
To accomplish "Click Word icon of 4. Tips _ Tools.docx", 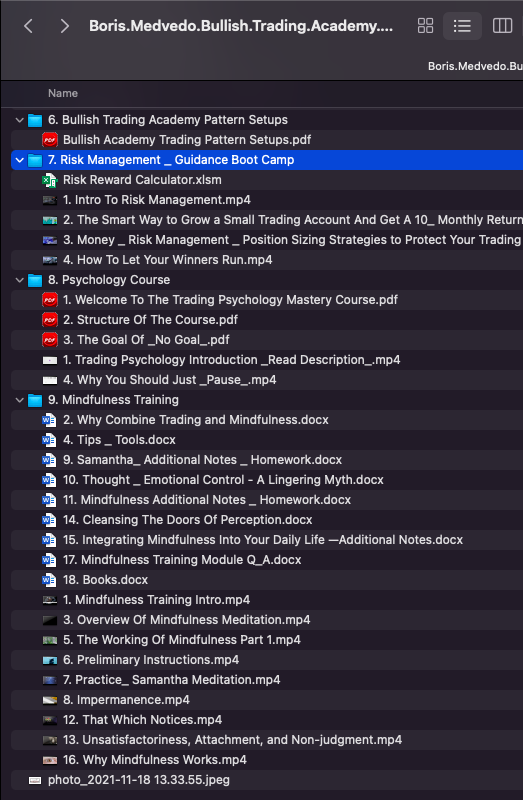I will click(49, 440).
